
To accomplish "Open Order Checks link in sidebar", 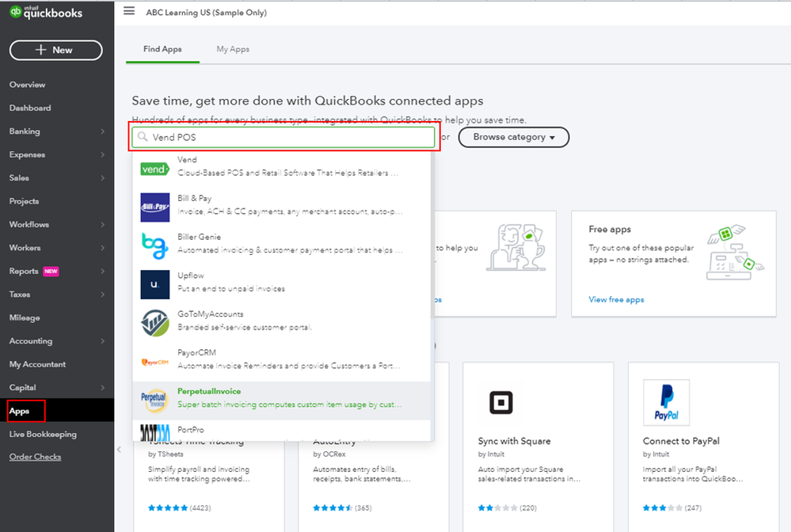I will [x=35, y=457].
